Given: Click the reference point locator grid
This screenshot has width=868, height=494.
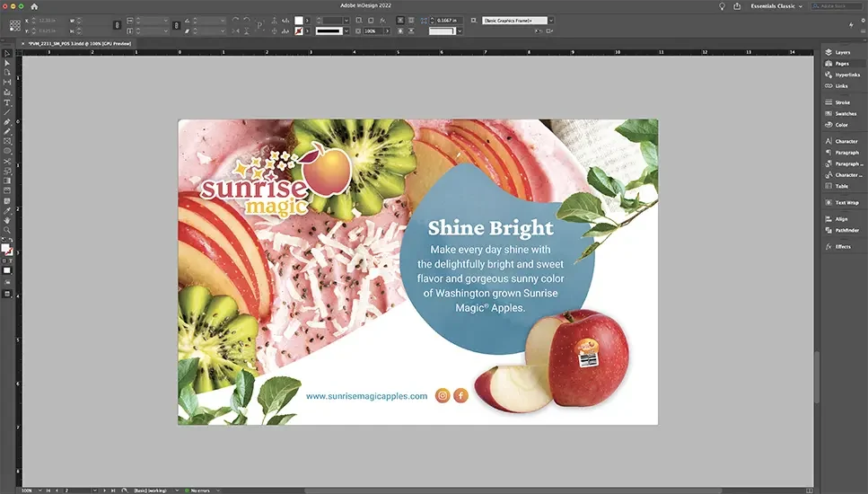Looking at the screenshot, I should tap(15, 25).
